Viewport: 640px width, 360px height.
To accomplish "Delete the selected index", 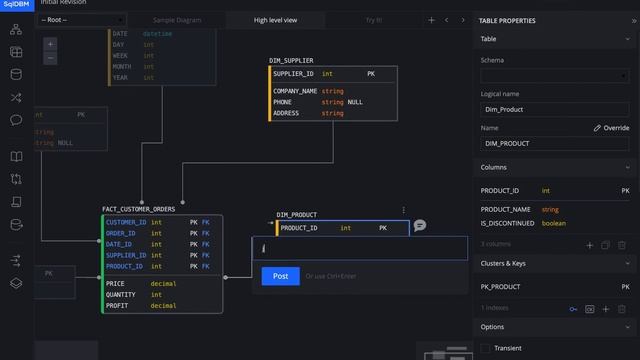I will 622,309.
